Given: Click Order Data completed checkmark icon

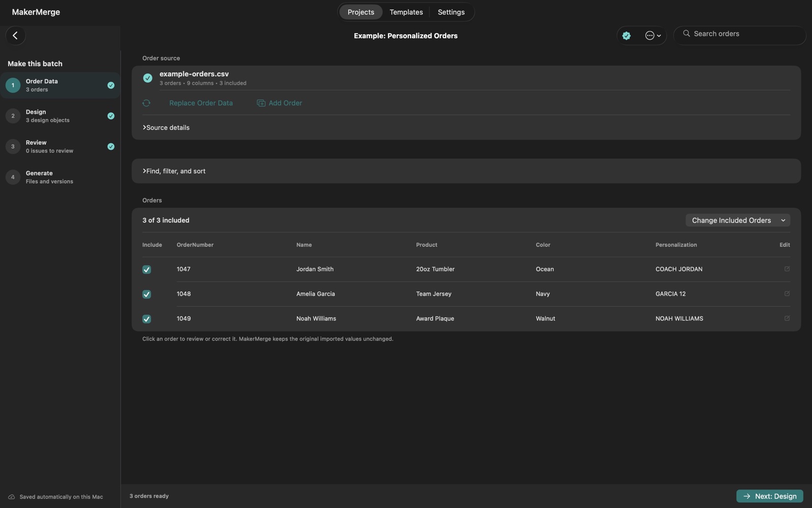Looking at the screenshot, I should click(111, 85).
